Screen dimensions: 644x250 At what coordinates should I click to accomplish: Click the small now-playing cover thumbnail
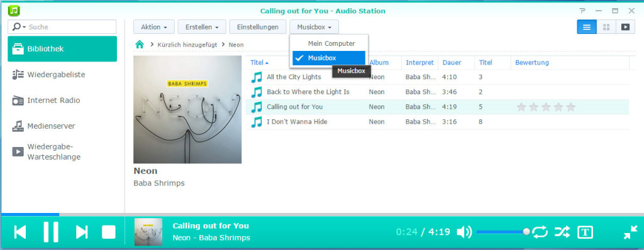(x=148, y=232)
